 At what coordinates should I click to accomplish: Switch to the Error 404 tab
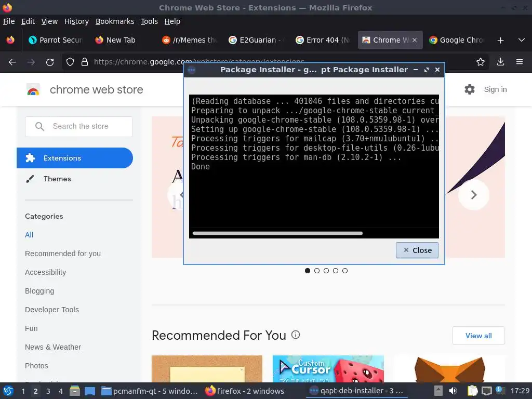(x=322, y=40)
